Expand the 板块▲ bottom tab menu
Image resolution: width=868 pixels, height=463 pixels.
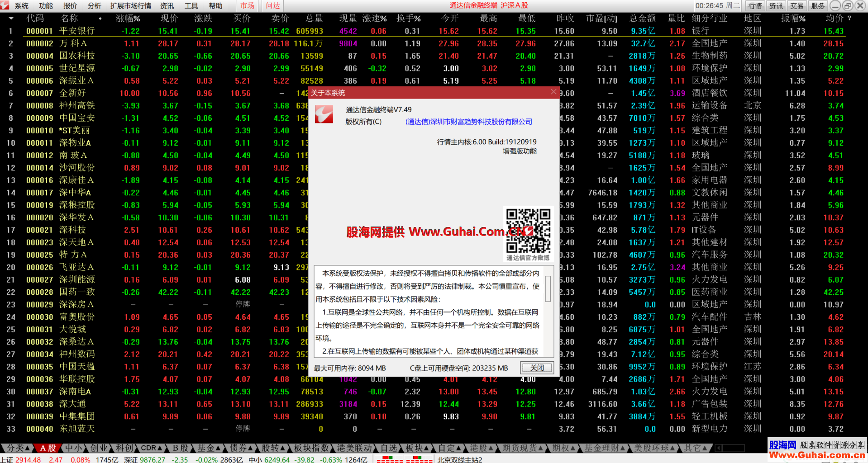pos(418,448)
